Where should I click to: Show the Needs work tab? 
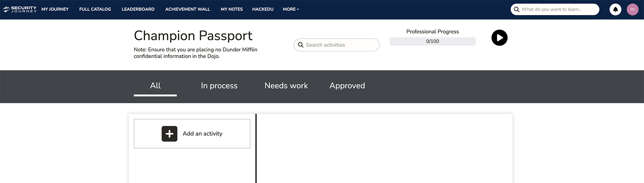click(x=286, y=86)
